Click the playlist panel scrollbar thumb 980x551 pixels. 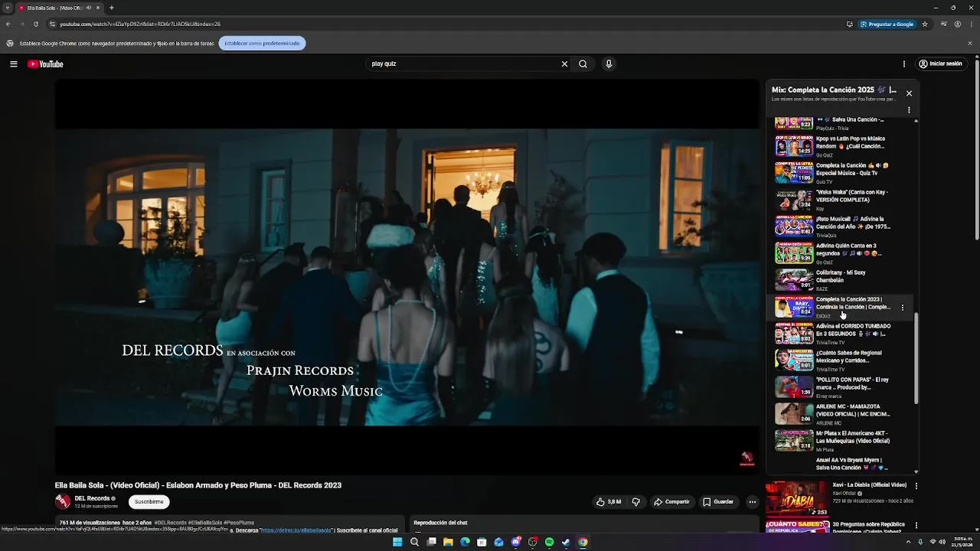point(916,358)
